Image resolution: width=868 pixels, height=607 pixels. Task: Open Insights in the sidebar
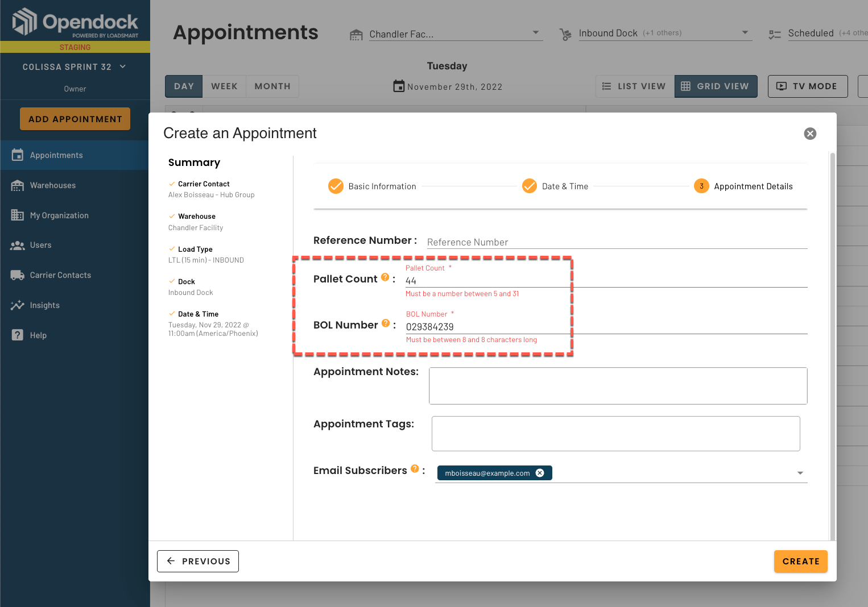(x=75, y=305)
